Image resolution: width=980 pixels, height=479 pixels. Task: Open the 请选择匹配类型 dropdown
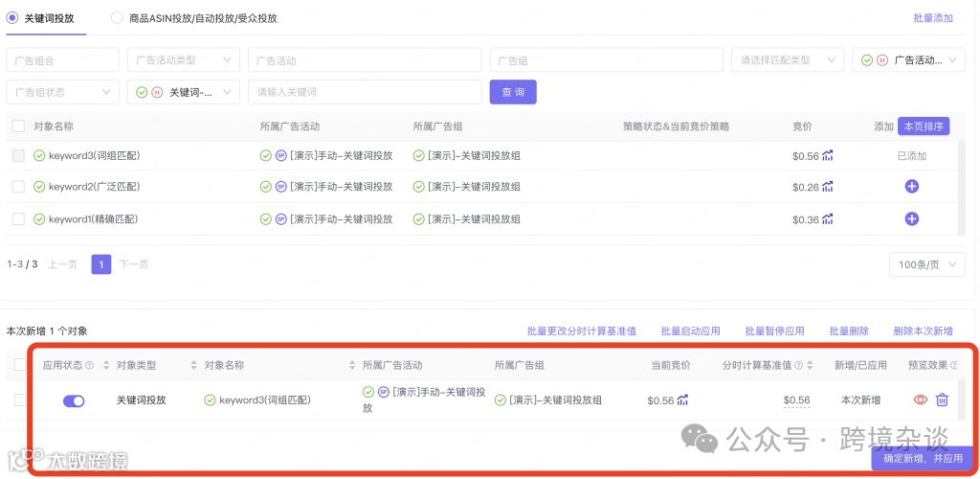(x=788, y=60)
